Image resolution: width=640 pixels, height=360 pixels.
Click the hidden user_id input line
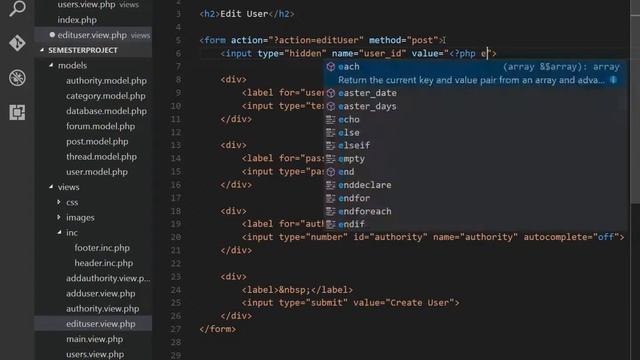358,53
